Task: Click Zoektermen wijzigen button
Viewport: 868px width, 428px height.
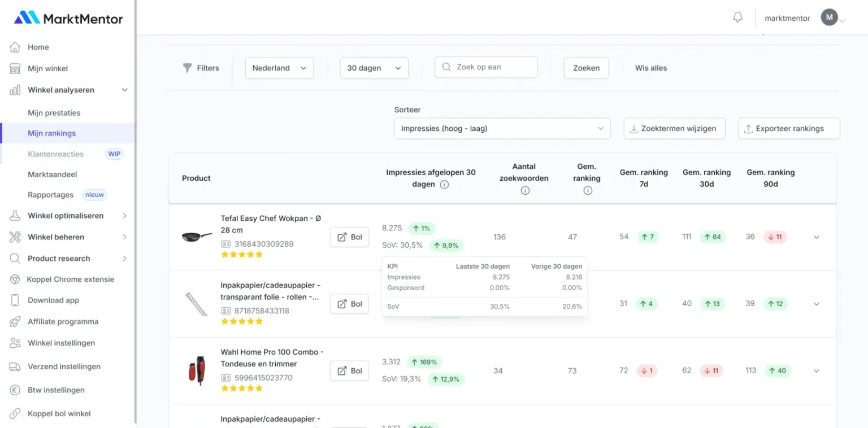Action: point(674,128)
